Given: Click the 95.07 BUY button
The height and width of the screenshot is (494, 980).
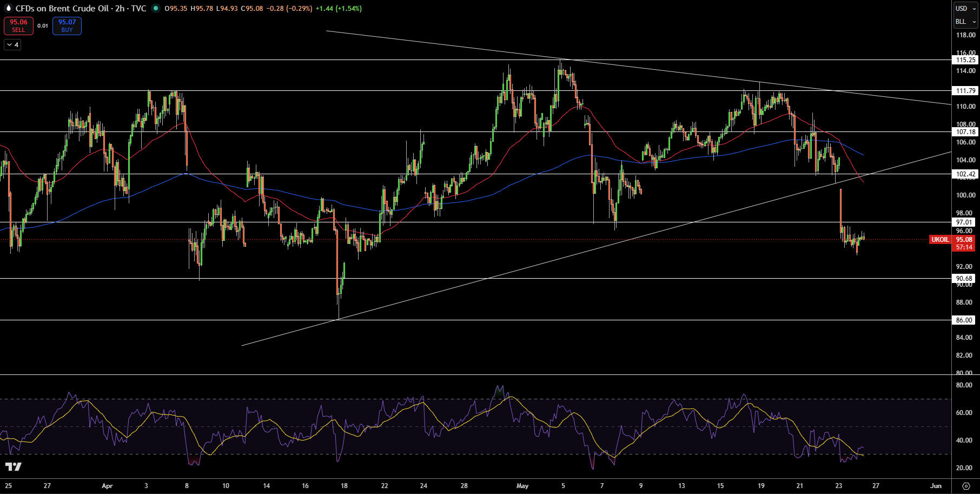Looking at the screenshot, I should (67, 26).
